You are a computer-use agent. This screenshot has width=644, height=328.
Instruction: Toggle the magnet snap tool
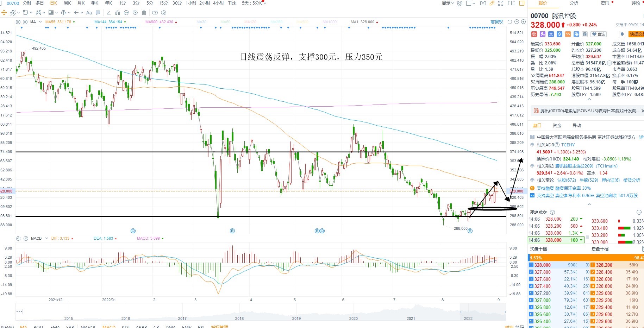(x=117, y=13)
